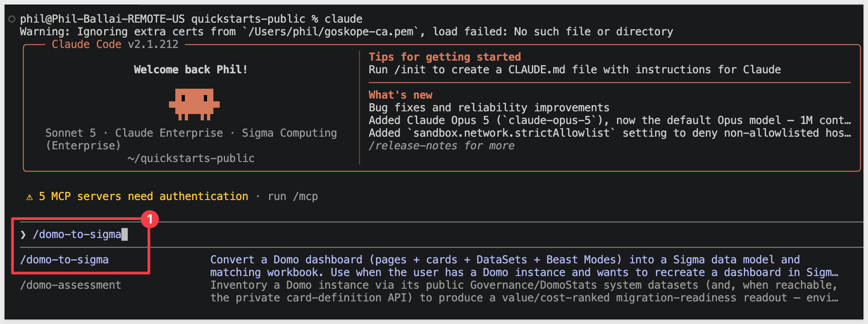
Task: Click the circle indicator before phil@Phil-Ballai
Action: (x=12, y=19)
